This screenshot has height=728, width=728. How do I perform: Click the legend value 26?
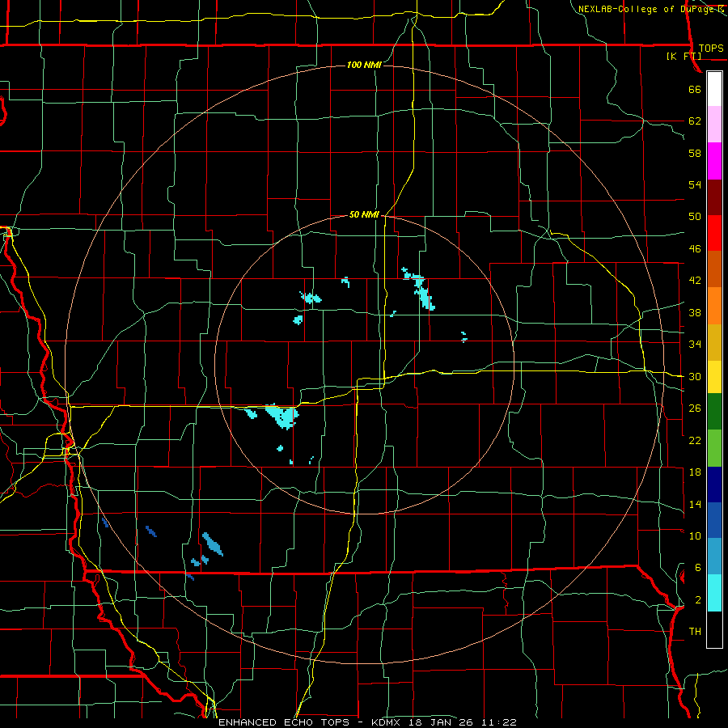(695, 408)
